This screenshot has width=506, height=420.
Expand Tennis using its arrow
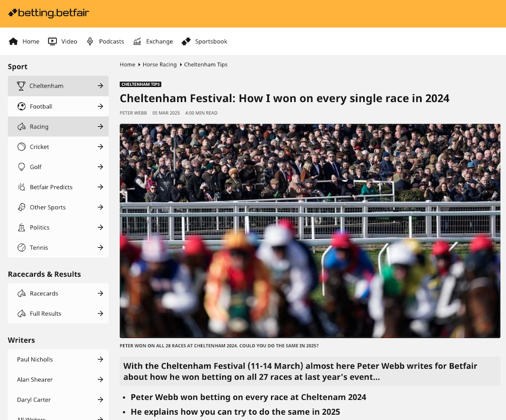(100, 248)
